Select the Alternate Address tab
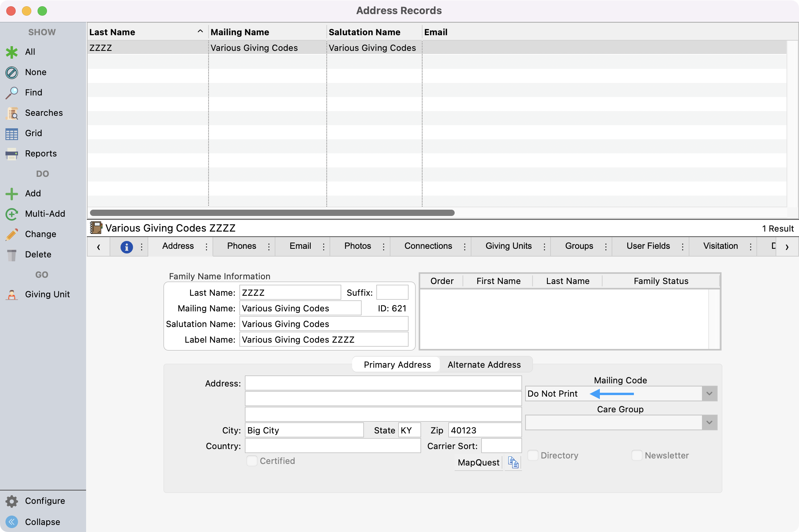This screenshot has width=799, height=532. (x=484, y=365)
